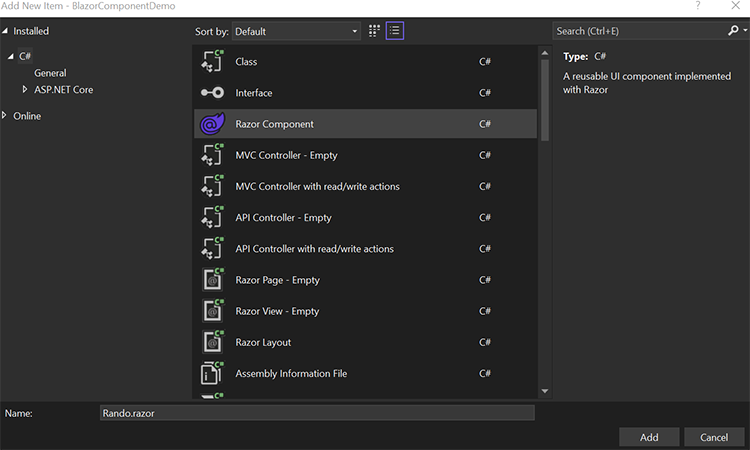Select "API Controller - Empty" text
Image resolution: width=750 pixels, height=450 pixels.
click(284, 218)
